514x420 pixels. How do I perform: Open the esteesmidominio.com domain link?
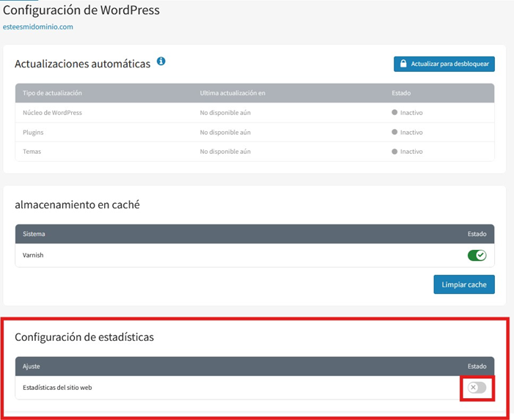click(x=38, y=27)
